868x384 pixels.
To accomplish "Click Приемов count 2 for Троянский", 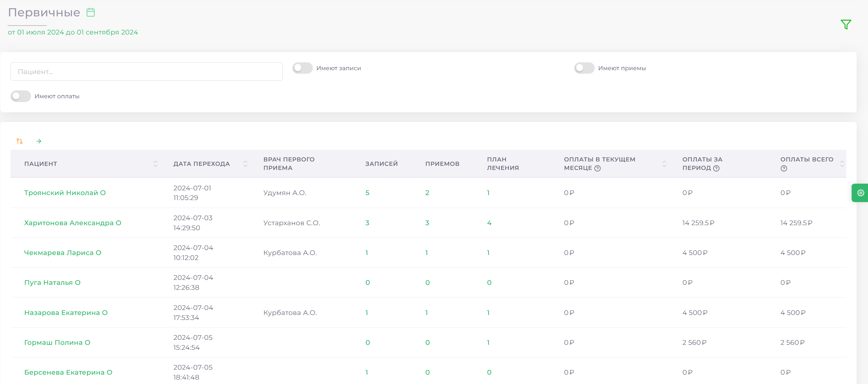I will tap(427, 193).
